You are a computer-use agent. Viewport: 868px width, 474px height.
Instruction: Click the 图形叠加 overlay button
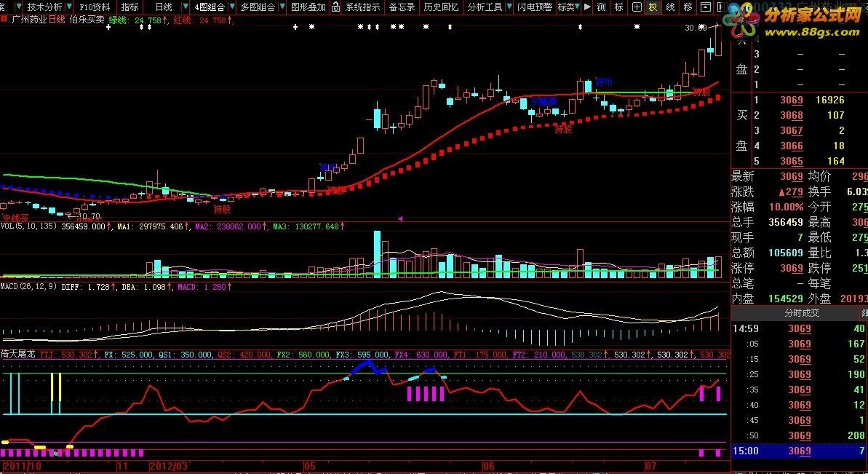click(308, 7)
